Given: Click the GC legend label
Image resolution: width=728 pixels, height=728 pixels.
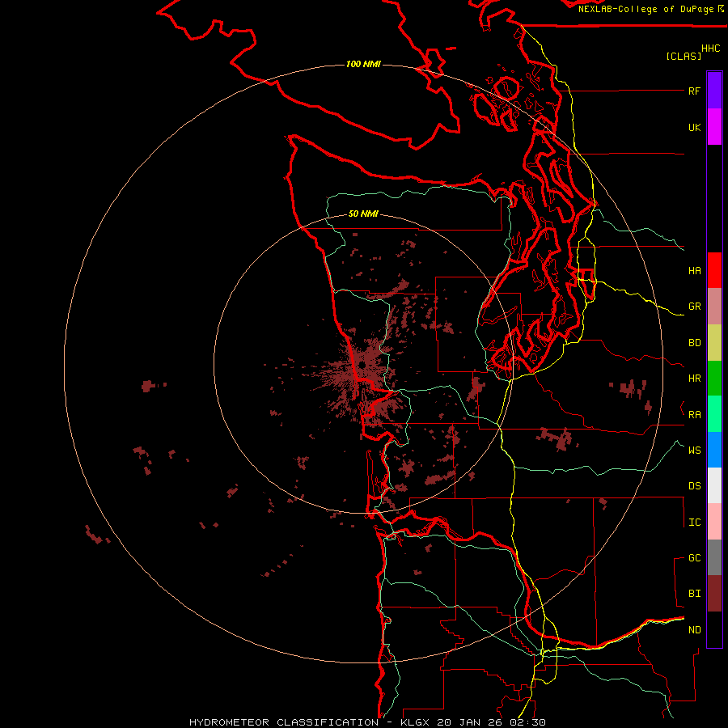Looking at the screenshot, I should [694, 558].
